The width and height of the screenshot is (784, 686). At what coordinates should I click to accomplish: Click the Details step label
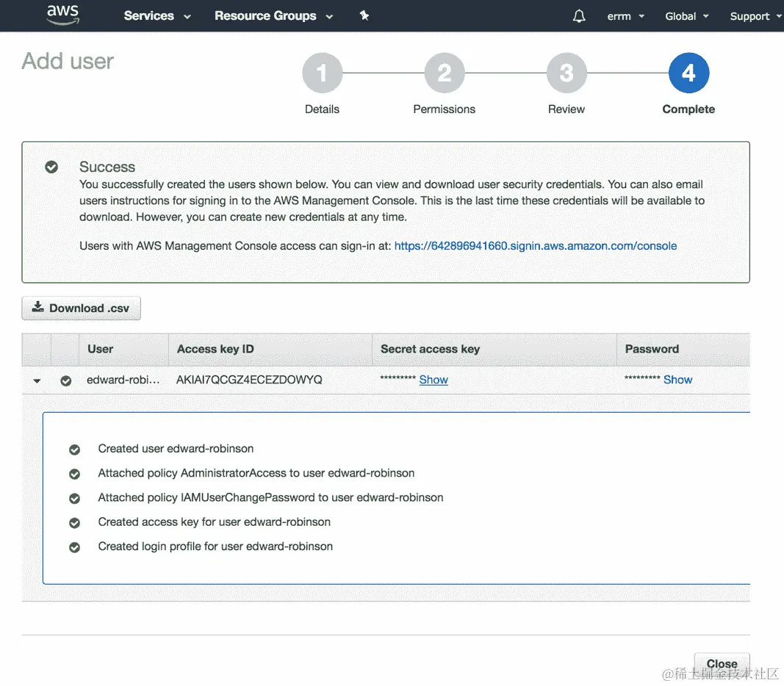coord(322,109)
